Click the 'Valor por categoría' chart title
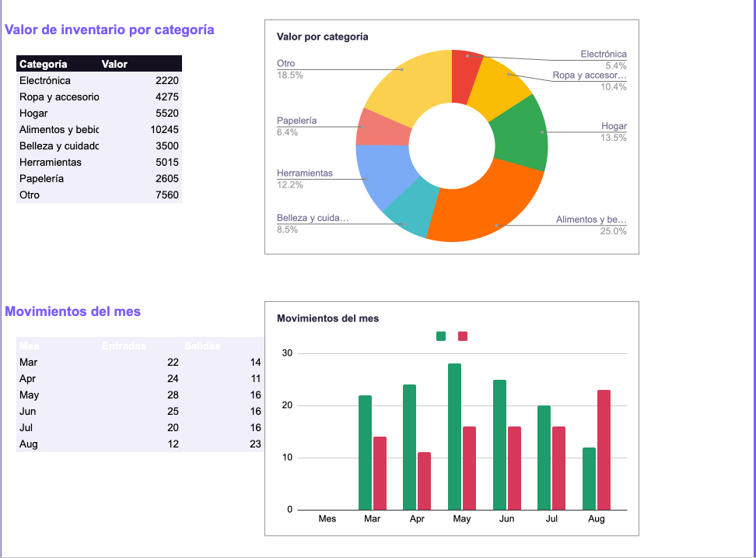 coord(322,37)
